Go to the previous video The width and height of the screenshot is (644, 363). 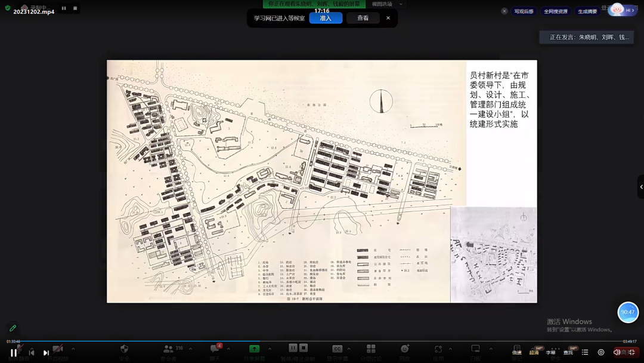(31, 353)
